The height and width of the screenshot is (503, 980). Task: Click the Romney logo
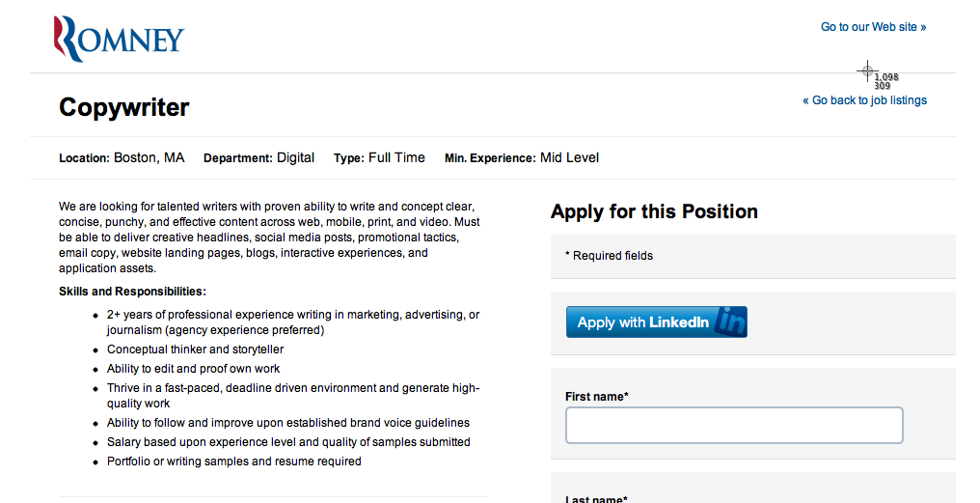pyautogui.click(x=119, y=39)
